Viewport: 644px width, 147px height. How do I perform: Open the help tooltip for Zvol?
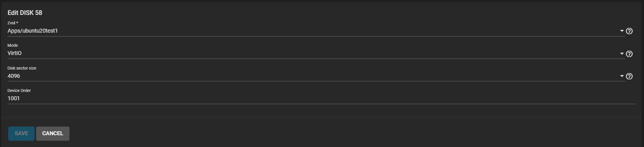click(x=629, y=31)
